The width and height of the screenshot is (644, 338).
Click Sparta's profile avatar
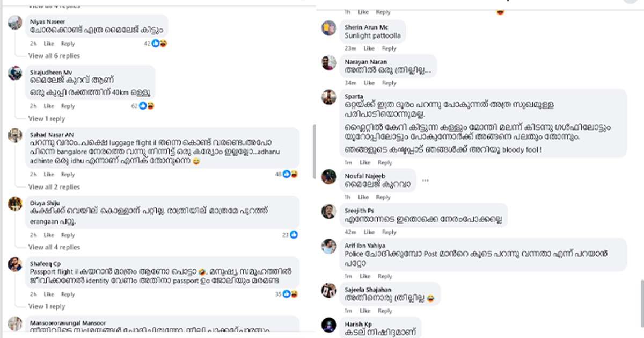pos(329,97)
